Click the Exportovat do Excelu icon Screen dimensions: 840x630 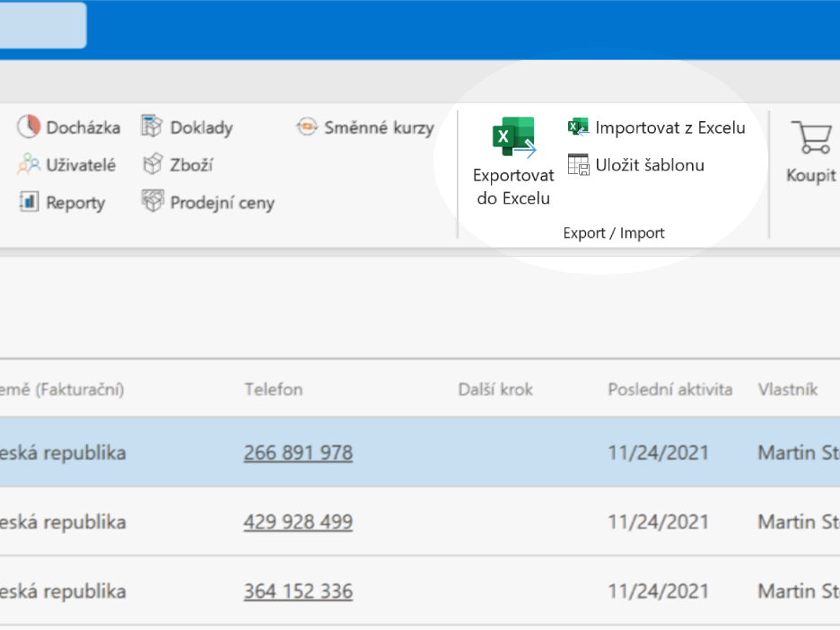pos(513,137)
